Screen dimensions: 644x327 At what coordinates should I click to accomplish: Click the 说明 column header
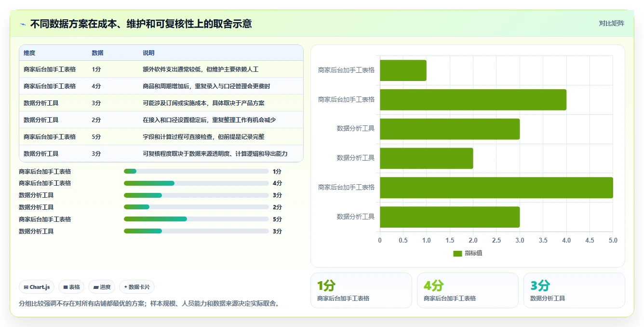[148, 53]
